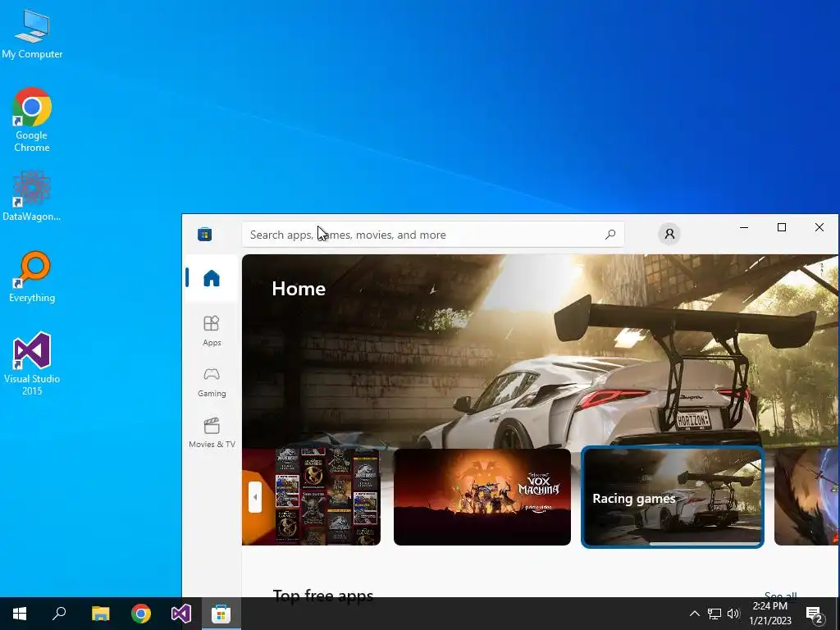Screen dimensions: 840x630
Task: Select Google Chrome desktop shortcut
Action: pos(32,120)
